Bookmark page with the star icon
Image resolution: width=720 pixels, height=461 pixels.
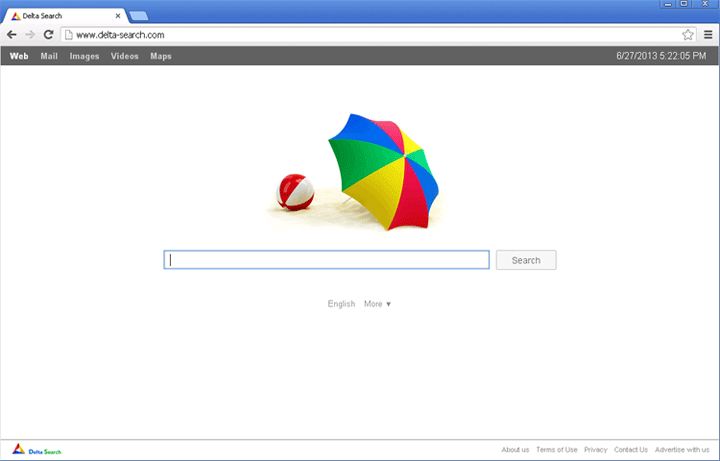[688, 35]
